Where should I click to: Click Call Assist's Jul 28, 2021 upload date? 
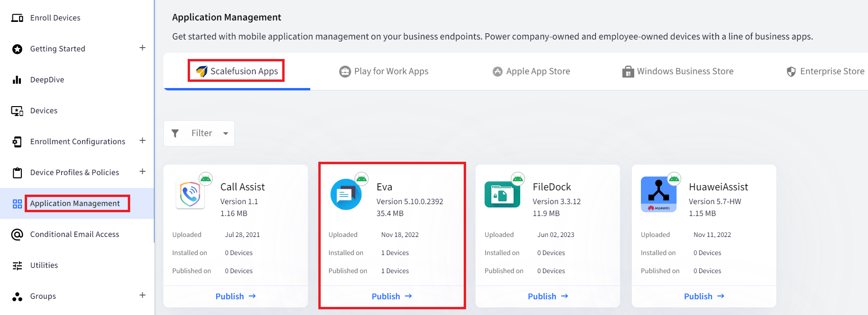(242, 235)
